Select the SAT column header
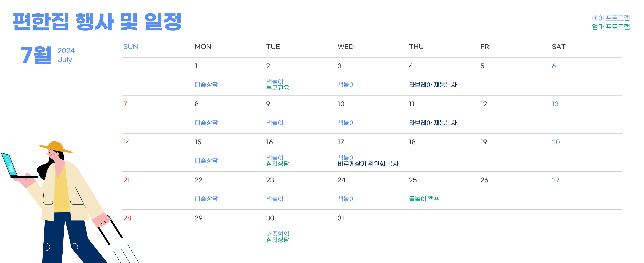The width and height of the screenshot is (644, 263). [558, 46]
